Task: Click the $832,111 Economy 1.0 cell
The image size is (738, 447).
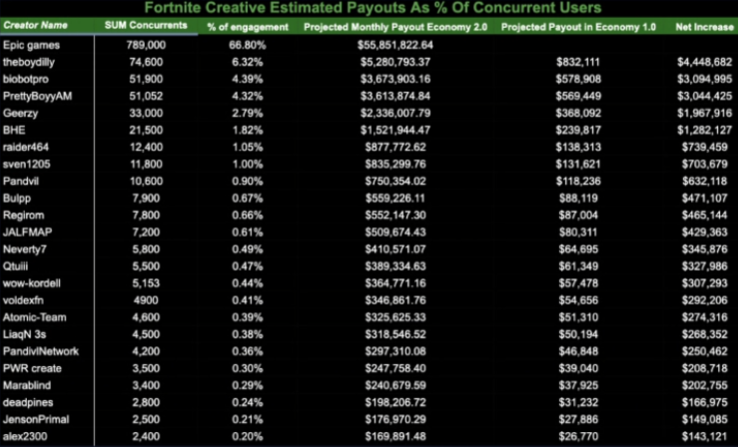Action: coord(578,62)
